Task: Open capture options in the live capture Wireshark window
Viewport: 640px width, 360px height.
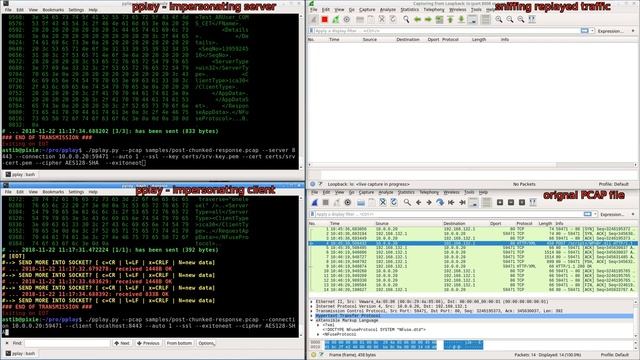Action: click(x=347, y=19)
